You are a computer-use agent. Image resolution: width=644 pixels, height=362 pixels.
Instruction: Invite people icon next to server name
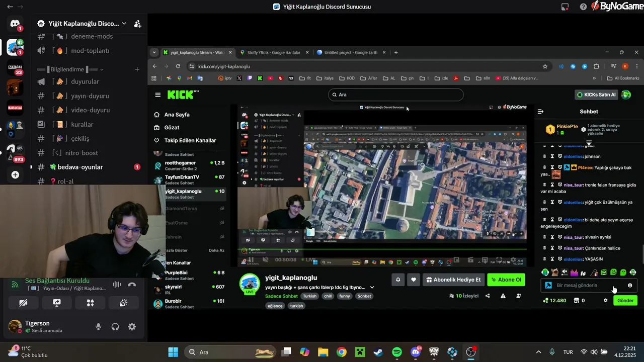coord(137,24)
